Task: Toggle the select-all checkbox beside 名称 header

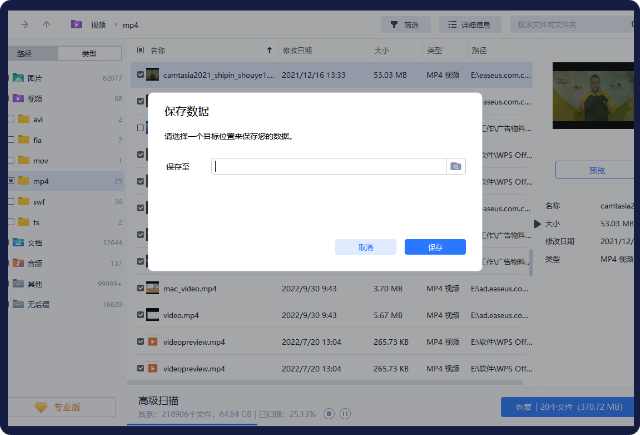Action: click(140, 49)
